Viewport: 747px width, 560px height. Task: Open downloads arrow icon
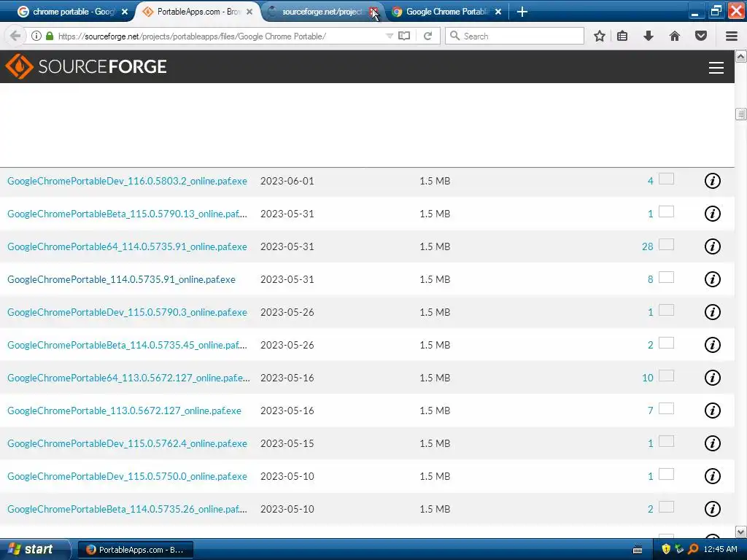[649, 36]
